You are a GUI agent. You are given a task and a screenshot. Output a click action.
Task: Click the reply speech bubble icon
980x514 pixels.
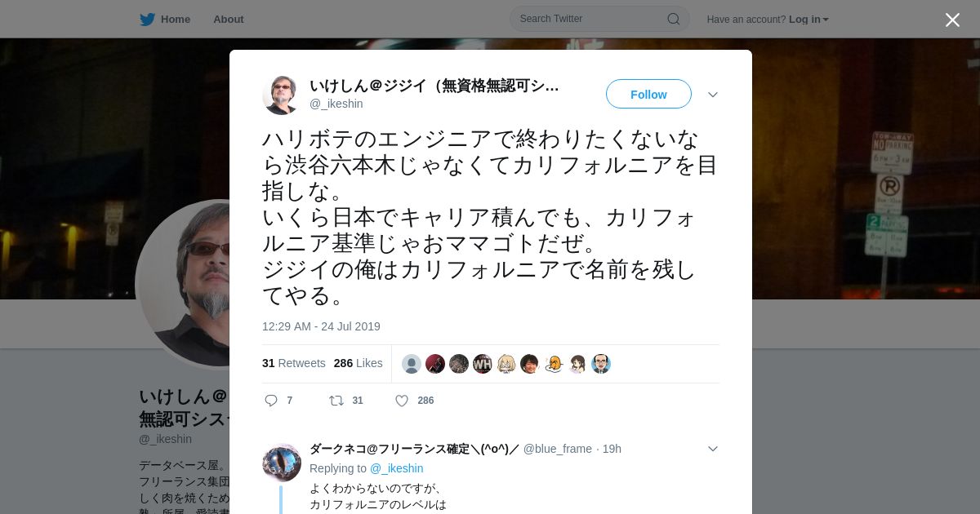click(271, 401)
